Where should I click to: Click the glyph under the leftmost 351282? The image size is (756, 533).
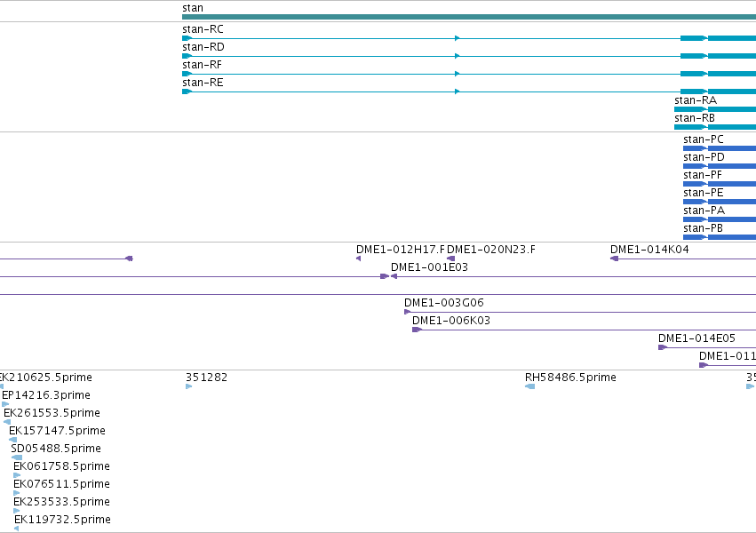tap(189, 386)
